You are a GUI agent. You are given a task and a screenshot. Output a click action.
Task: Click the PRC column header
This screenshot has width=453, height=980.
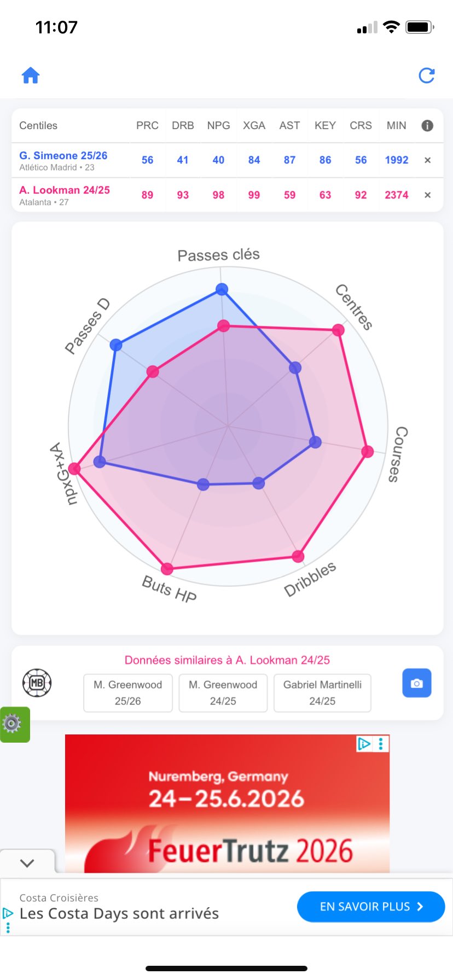[x=147, y=126]
